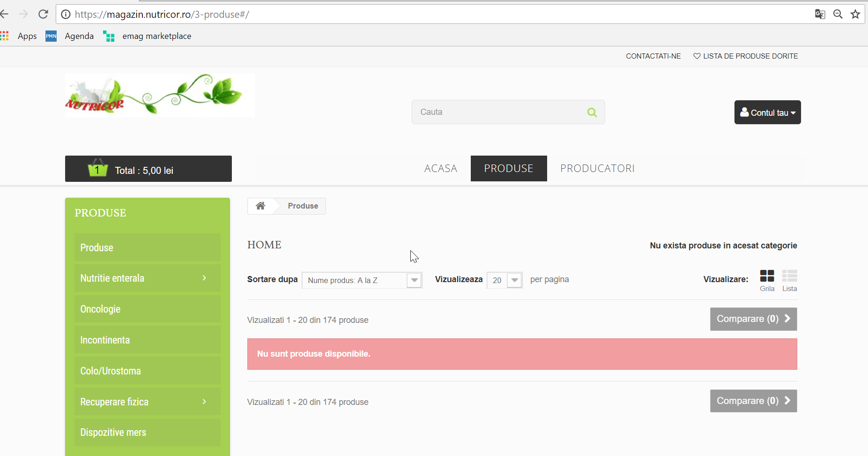
Task: Select the PRODUSE navigation tab
Action: tap(509, 169)
